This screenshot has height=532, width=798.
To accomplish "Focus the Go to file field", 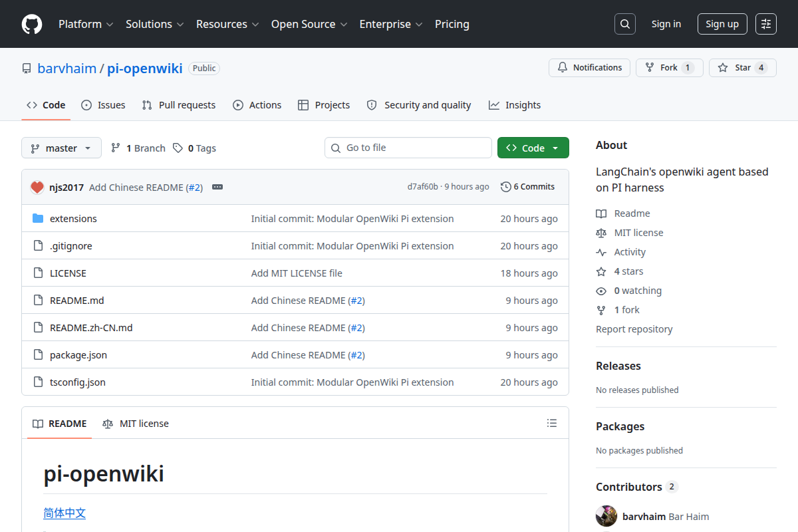I will click(408, 148).
